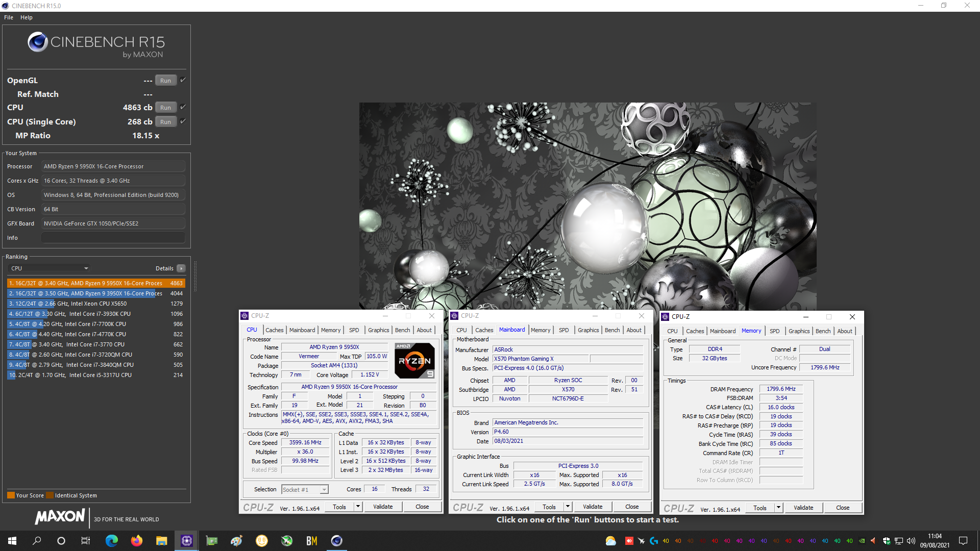Image resolution: width=980 pixels, height=551 pixels.
Task: Click the muted orange speaker tray icon
Action: pyautogui.click(x=873, y=541)
